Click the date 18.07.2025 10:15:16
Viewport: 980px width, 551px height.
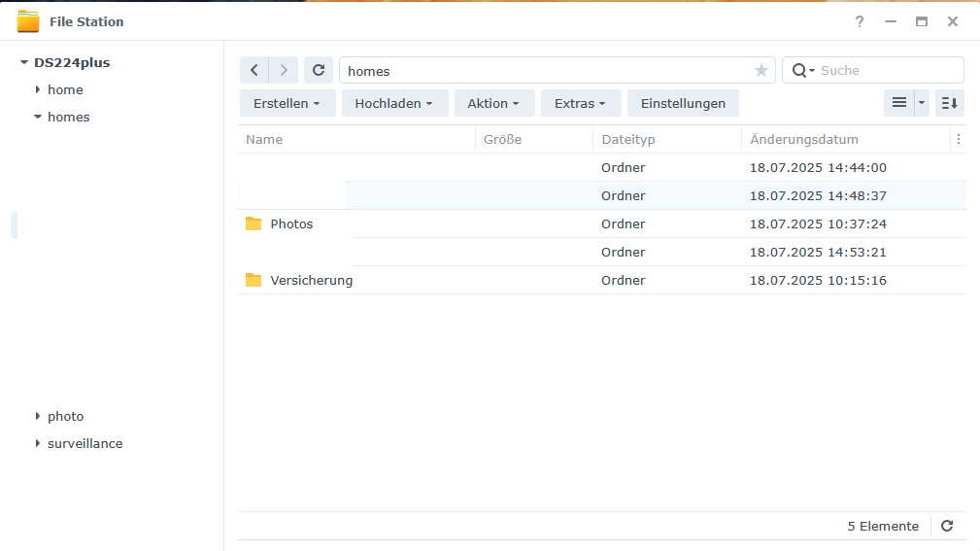tap(818, 280)
